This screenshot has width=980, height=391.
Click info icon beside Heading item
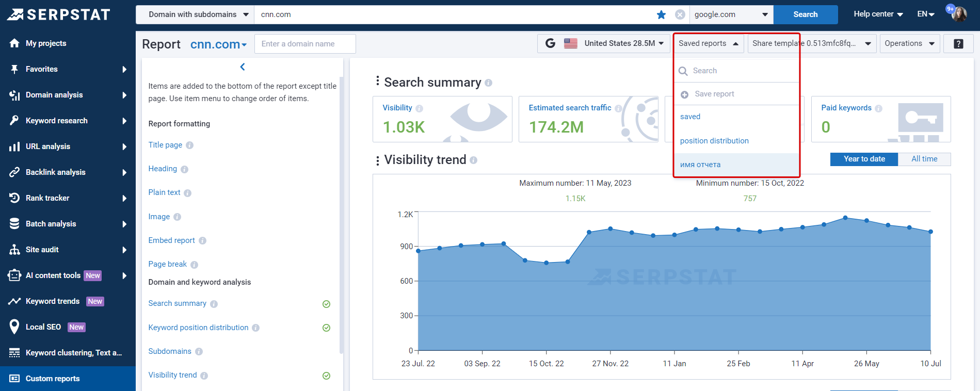[184, 169]
